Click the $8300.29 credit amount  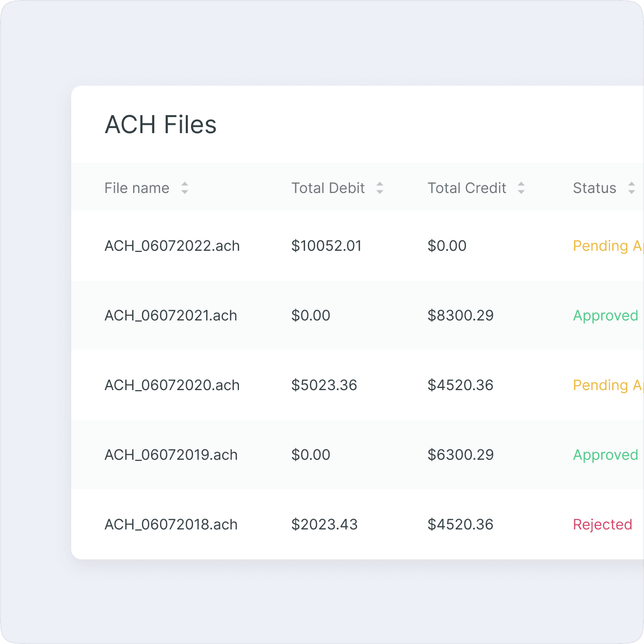(x=460, y=315)
